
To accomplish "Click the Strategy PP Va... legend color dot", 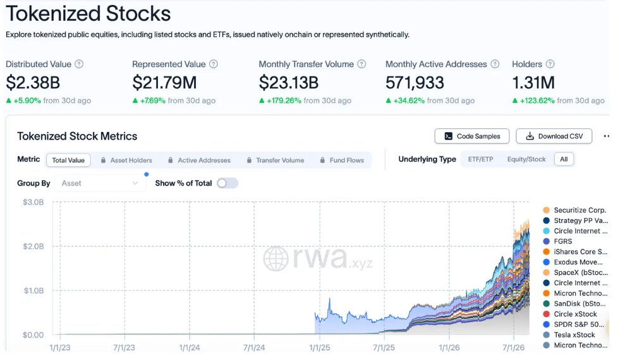I will (546, 221).
